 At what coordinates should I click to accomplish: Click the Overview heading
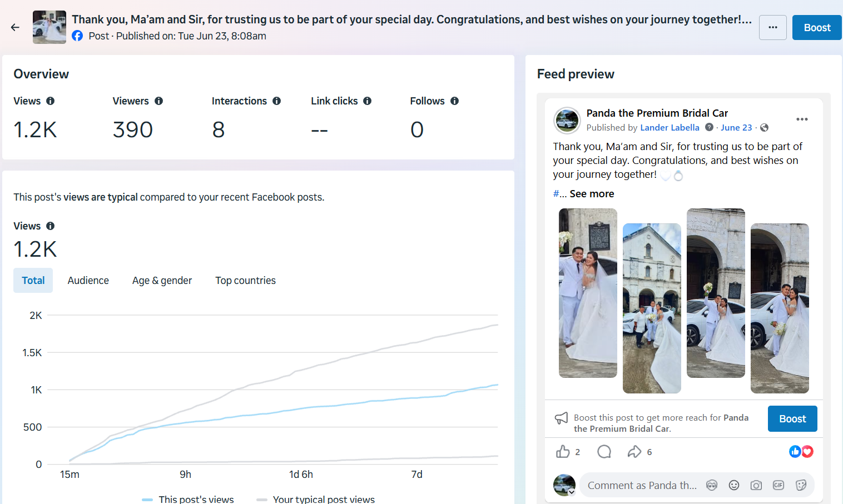tap(41, 74)
